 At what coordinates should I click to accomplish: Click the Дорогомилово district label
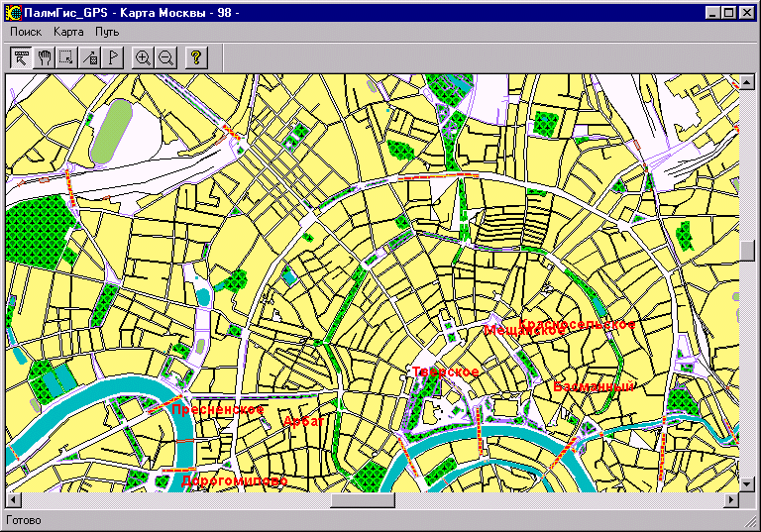(x=235, y=481)
